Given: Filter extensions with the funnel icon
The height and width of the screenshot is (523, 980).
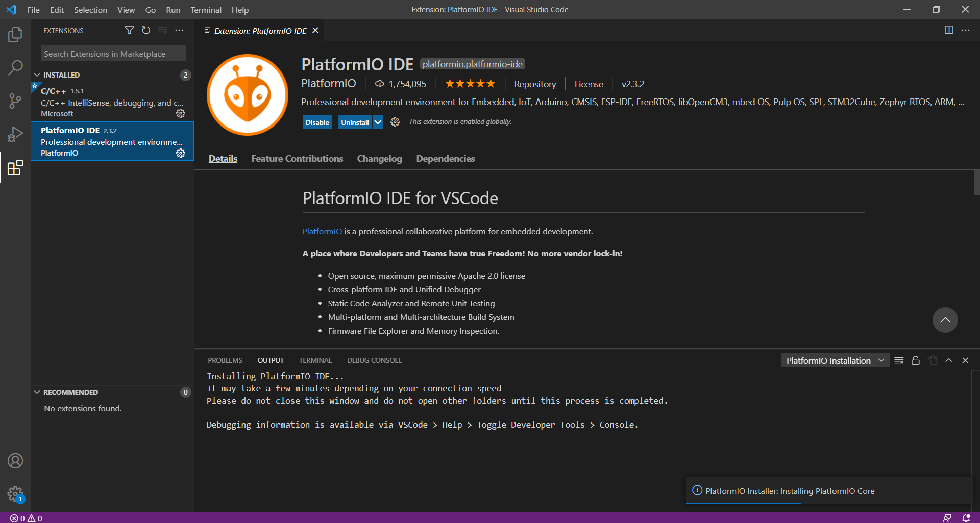Looking at the screenshot, I should tap(130, 31).
